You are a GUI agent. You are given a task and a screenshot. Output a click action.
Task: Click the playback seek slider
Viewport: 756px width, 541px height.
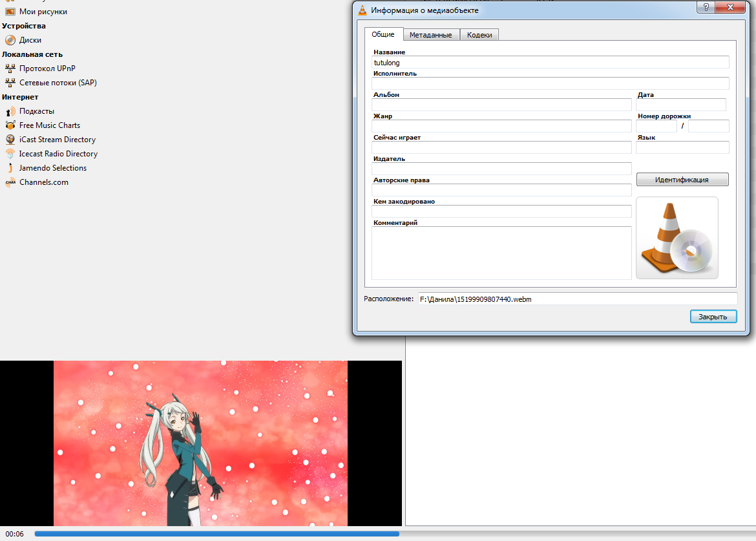tap(395, 534)
